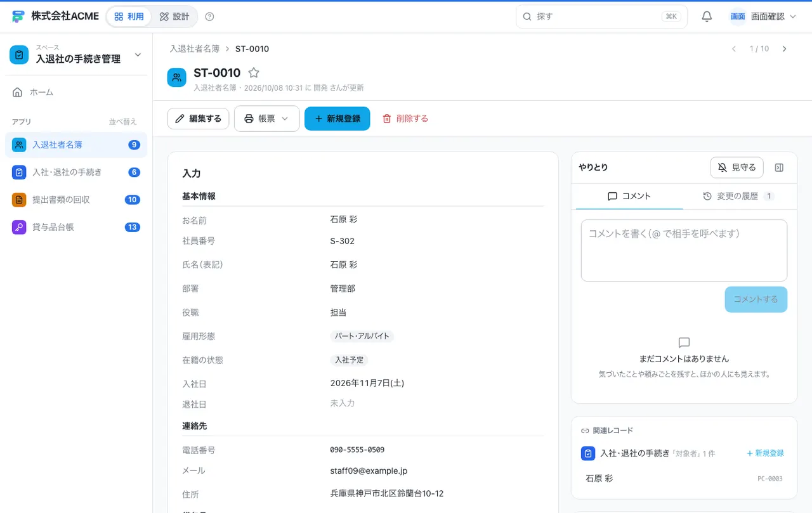Star the ST-0010 record as favorite

tap(254, 73)
